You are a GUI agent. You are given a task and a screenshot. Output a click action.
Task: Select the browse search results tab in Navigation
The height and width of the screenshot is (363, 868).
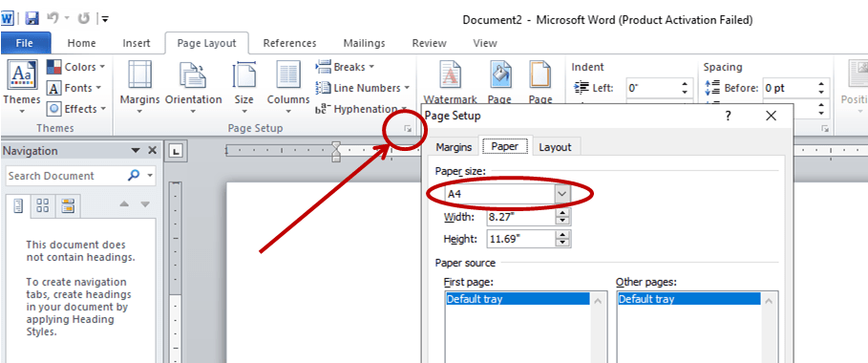[x=68, y=206]
